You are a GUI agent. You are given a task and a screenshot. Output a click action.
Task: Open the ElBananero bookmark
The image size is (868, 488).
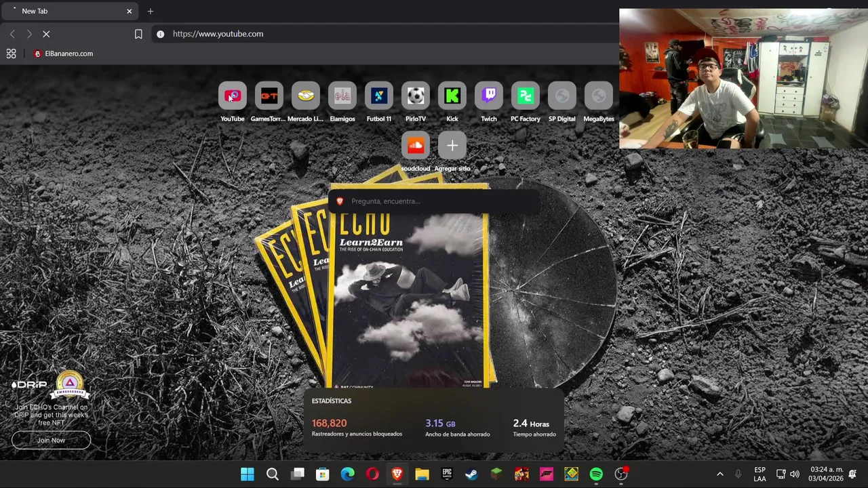click(x=64, y=54)
